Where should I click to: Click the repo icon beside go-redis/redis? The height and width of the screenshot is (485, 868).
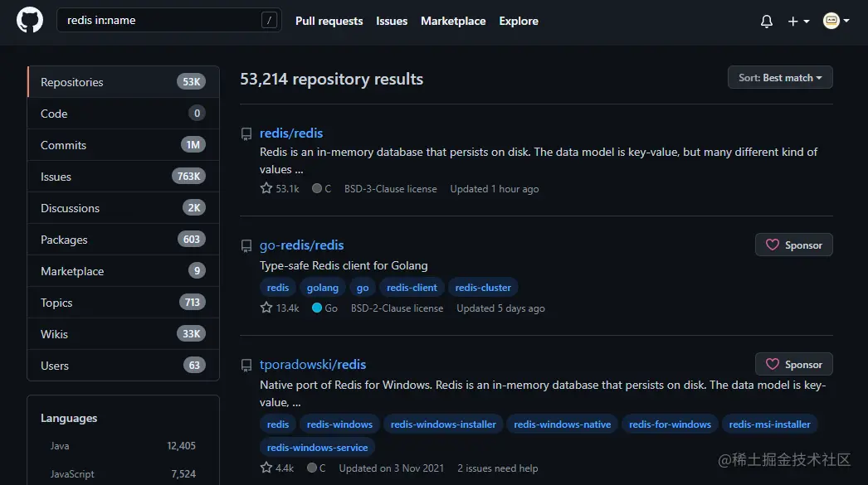pyautogui.click(x=246, y=246)
